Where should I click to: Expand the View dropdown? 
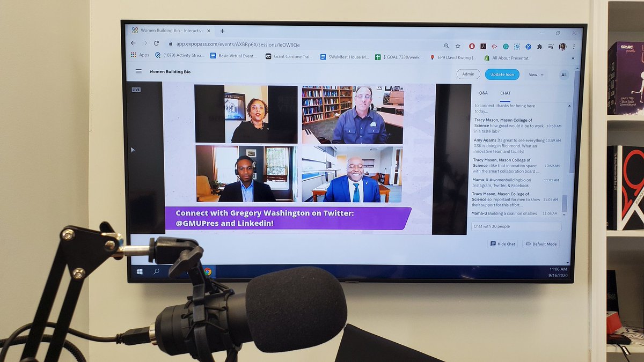click(x=536, y=75)
